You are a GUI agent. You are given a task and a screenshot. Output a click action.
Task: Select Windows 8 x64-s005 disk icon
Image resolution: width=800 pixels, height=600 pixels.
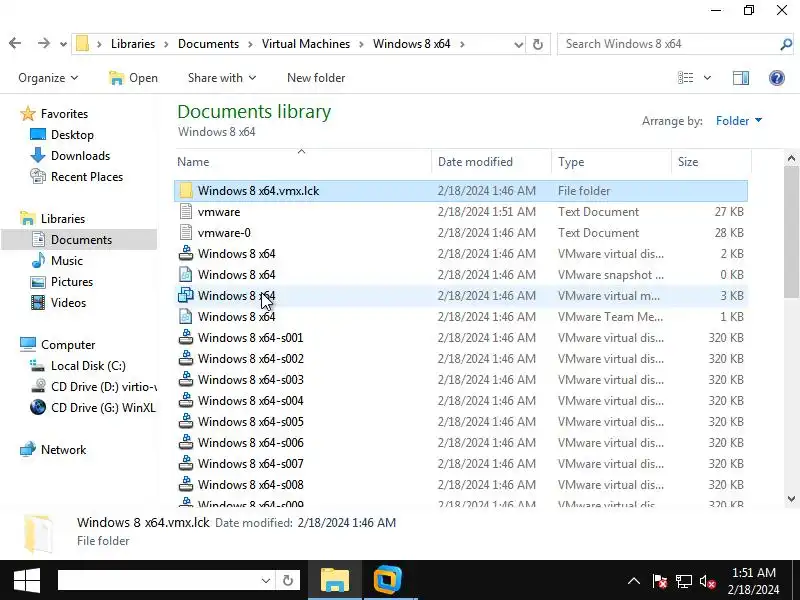(x=186, y=421)
